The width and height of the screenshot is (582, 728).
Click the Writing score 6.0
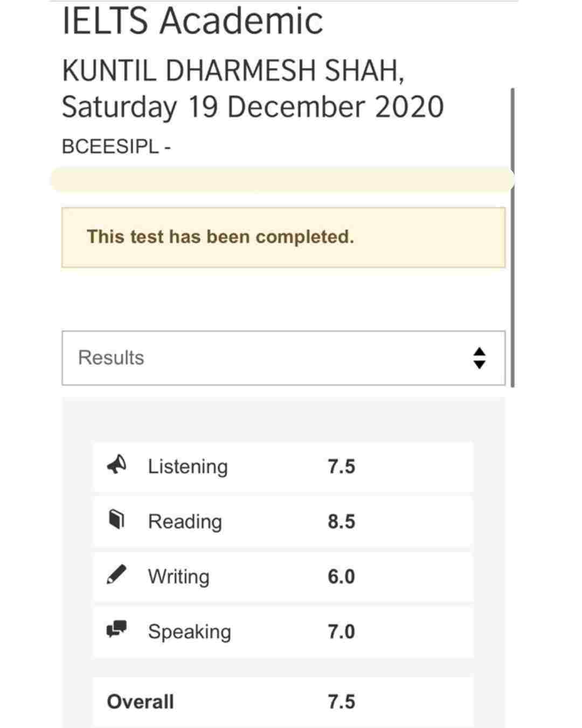click(x=341, y=576)
